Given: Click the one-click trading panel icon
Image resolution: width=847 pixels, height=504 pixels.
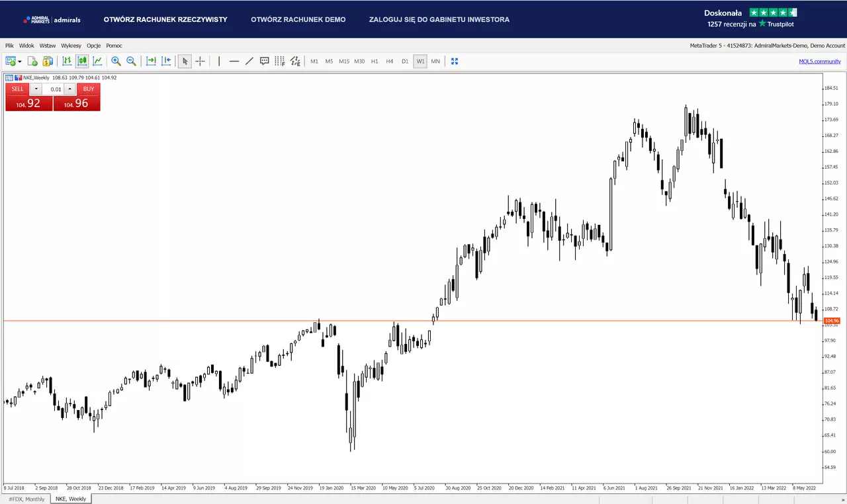Looking at the screenshot, I should coord(9,77).
